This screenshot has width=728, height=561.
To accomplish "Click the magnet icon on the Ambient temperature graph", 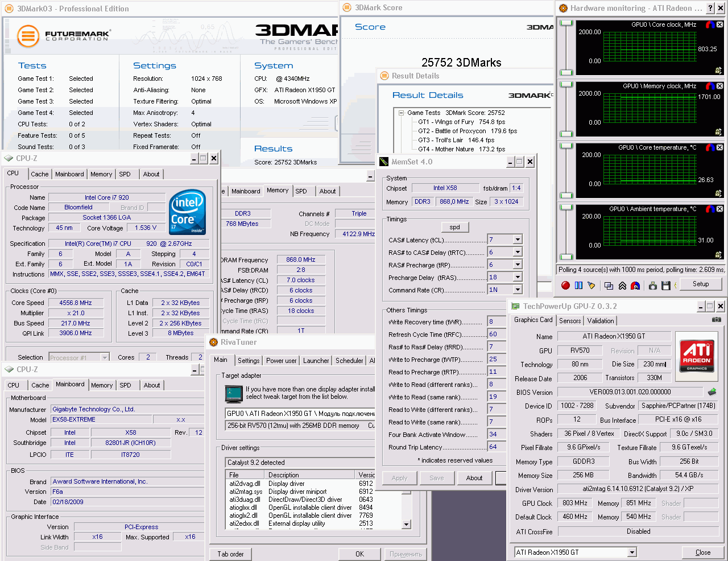I will point(710,209).
